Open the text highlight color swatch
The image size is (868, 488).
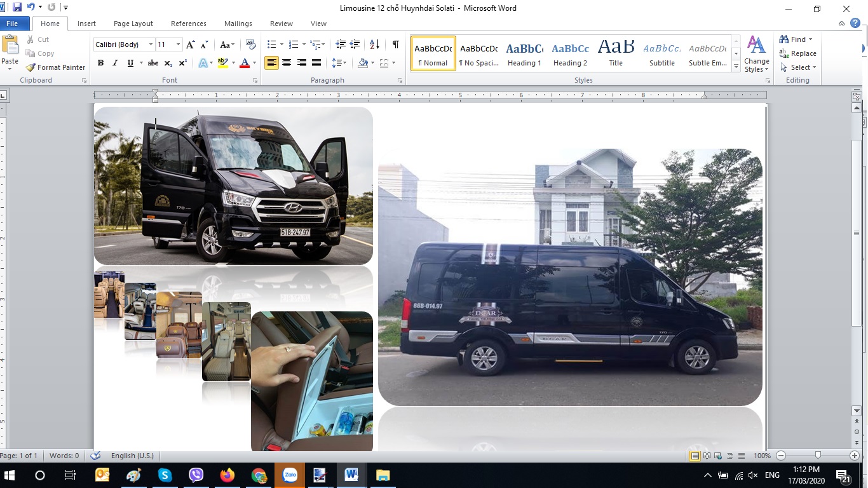222,63
